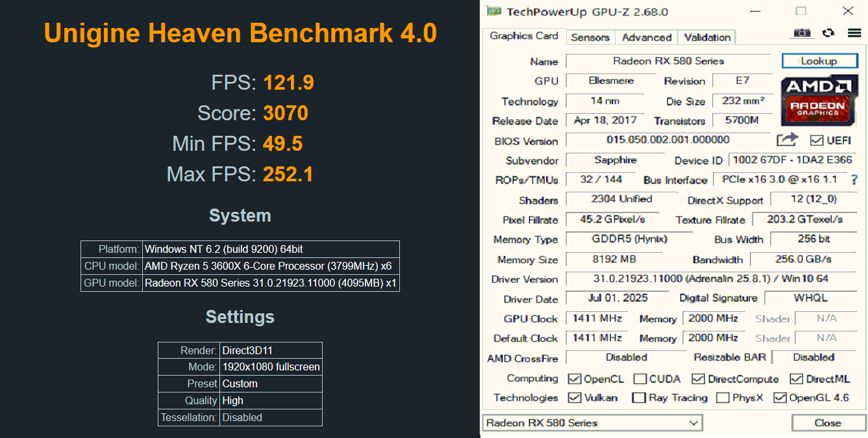The width and height of the screenshot is (868, 438).
Task: Toggle the DirectCompute checkbox
Action: (698, 379)
